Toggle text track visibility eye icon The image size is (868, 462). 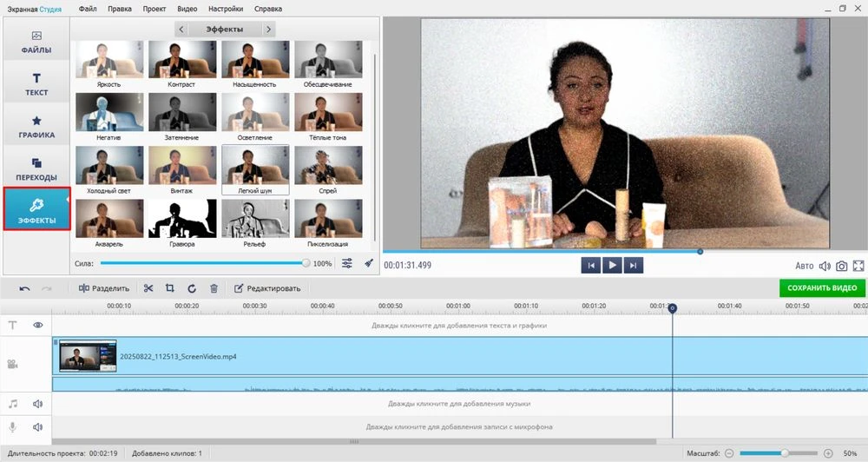(38, 325)
